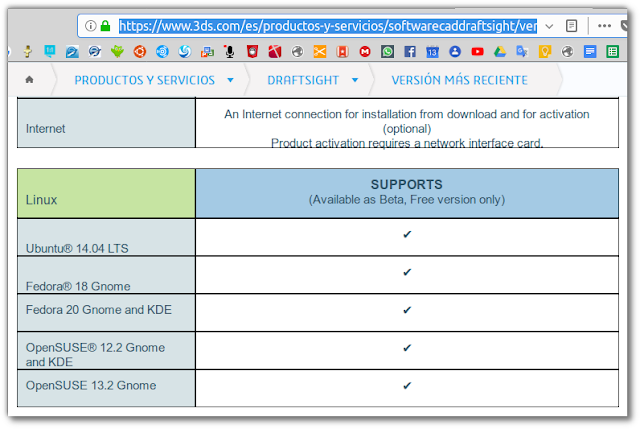
Task: Open the blue square pen bookmark
Action: (x=72, y=52)
